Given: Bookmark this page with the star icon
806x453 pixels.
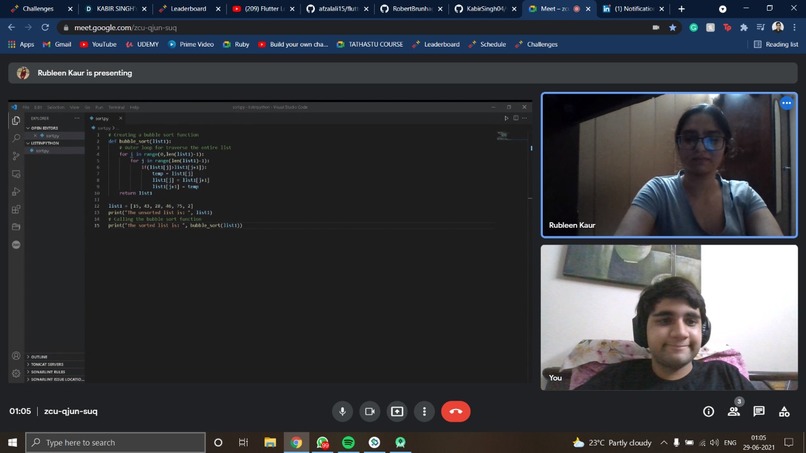Looking at the screenshot, I should 672,28.
